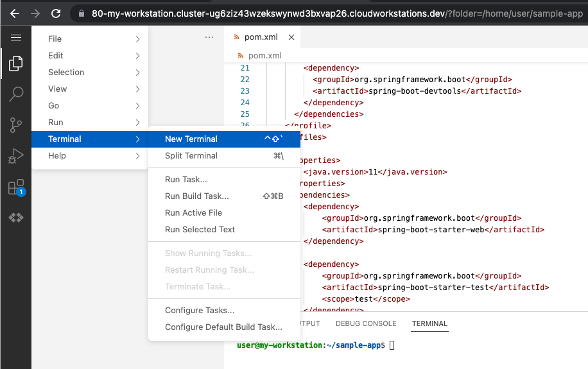Open the Run and Debug bug icon
588x369 pixels.
click(16, 156)
